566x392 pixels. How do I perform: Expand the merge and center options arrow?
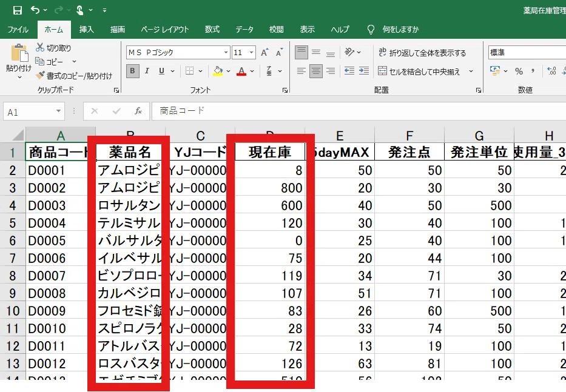click(471, 71)
